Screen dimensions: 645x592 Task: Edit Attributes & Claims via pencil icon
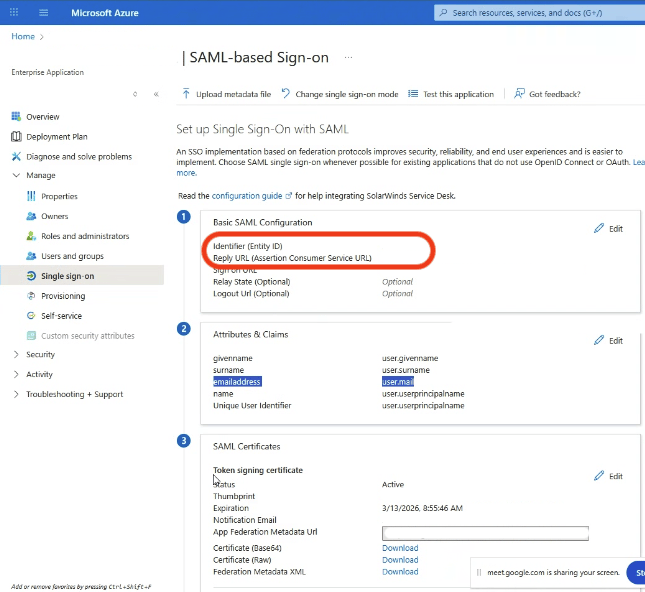(599, 340)
